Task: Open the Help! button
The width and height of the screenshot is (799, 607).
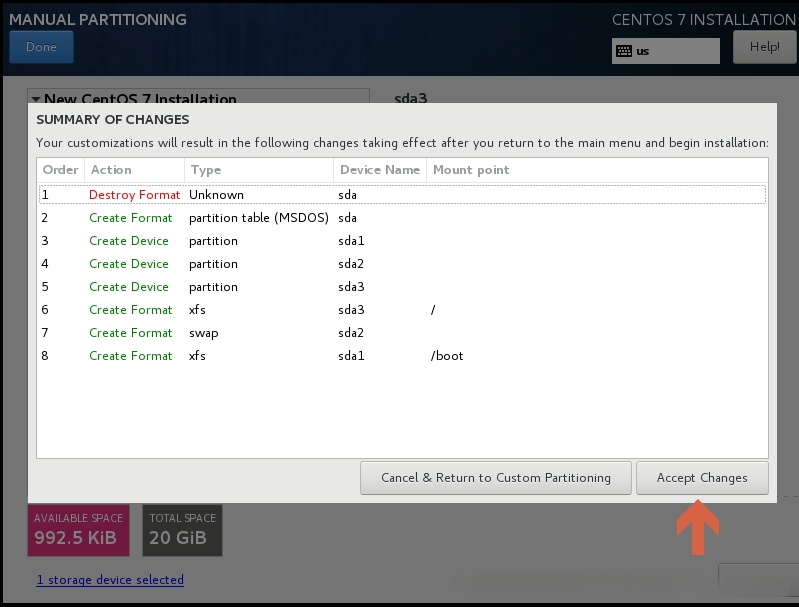Action: tap(764, 47)
